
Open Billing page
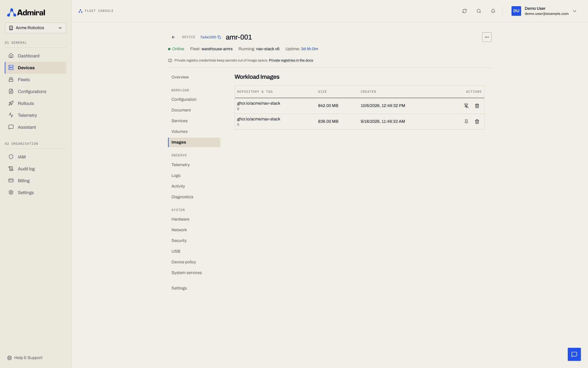click(x=35, y=181)
